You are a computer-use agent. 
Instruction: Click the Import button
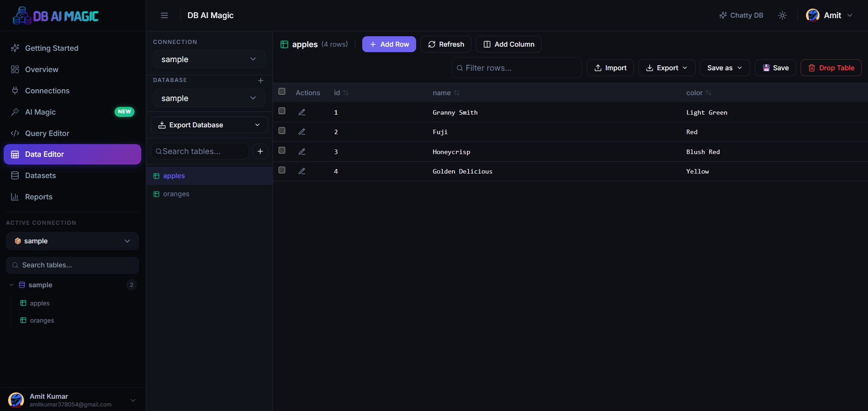[x=610, y=68]
